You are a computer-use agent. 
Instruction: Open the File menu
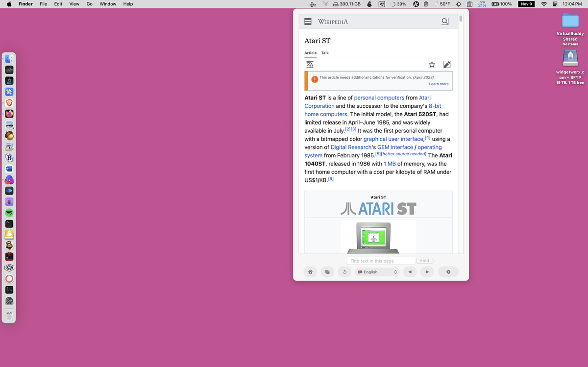(x=43, y=4)
